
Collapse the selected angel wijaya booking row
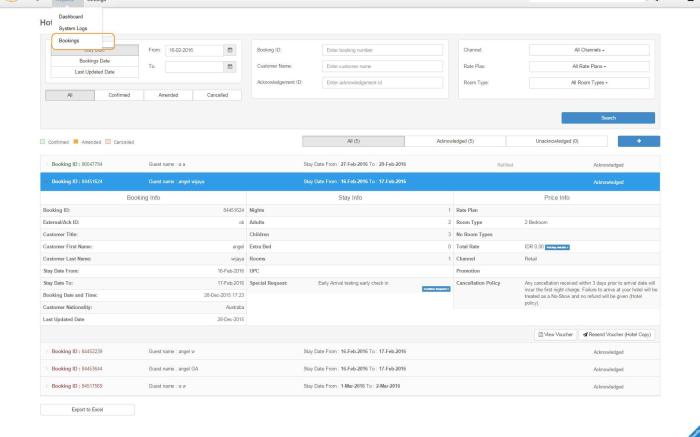pos(350,182)
